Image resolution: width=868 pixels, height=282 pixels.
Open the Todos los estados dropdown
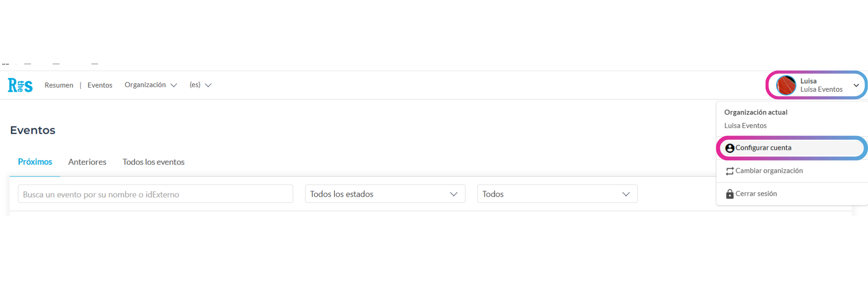pyautogui.click(x=385, y=194)
